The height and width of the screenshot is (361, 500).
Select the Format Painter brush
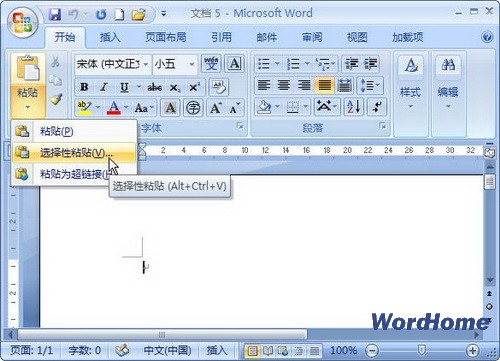click(x=56, y=99)
